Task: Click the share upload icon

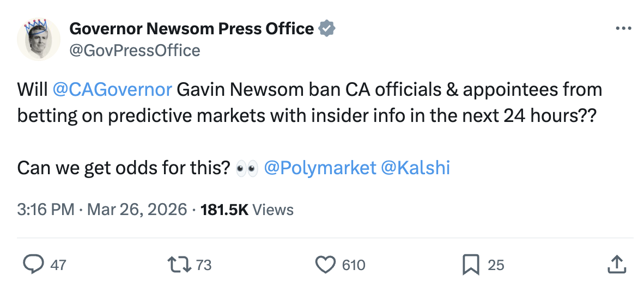Action: [x=616, y=265]
